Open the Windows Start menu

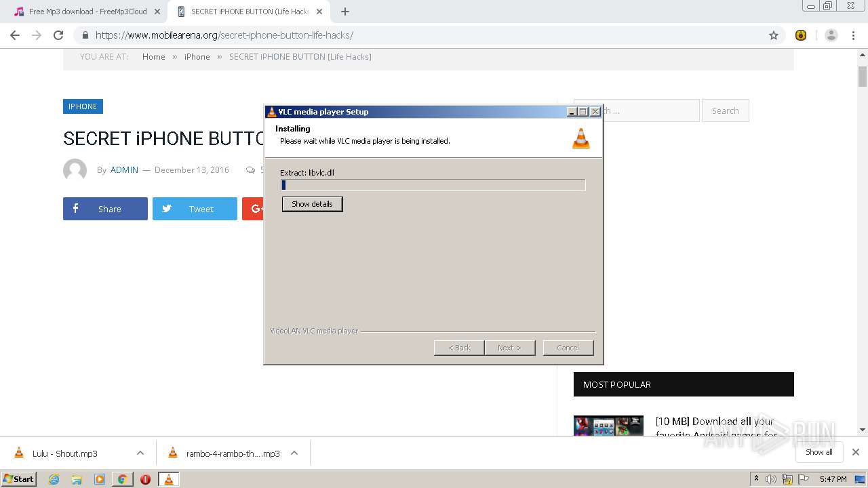pyautogui.click(x=19, y=479)
